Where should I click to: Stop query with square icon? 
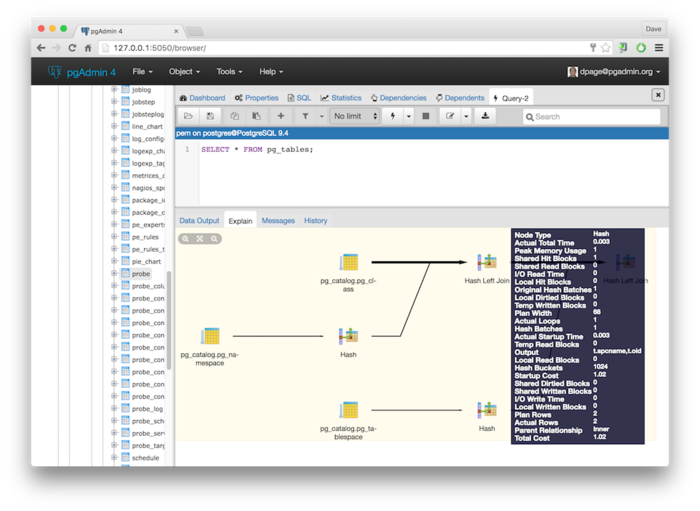point(426,116)
